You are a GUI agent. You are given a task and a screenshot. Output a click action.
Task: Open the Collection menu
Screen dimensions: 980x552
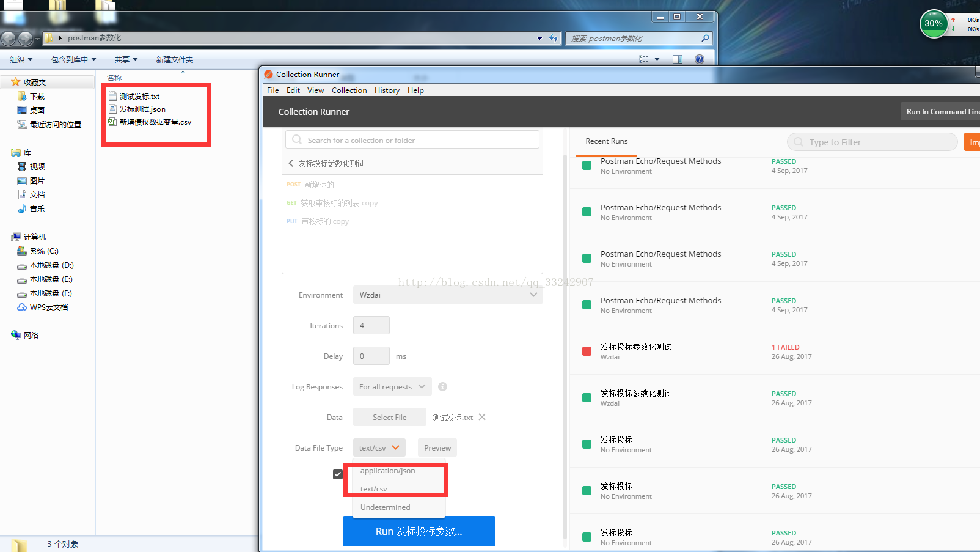pos(349,90)
